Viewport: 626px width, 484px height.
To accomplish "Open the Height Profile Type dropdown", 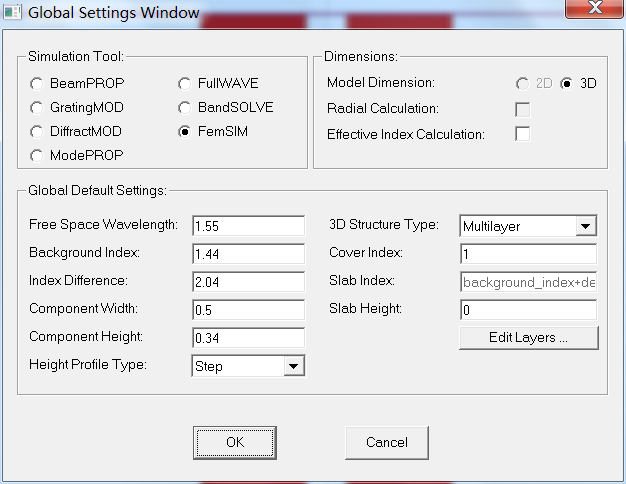I will coord(293,366).
